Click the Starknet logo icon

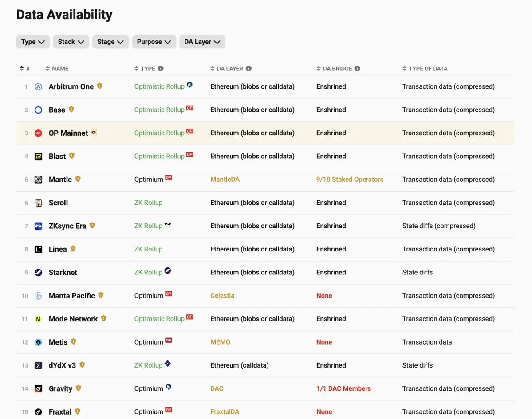(38, 272)
